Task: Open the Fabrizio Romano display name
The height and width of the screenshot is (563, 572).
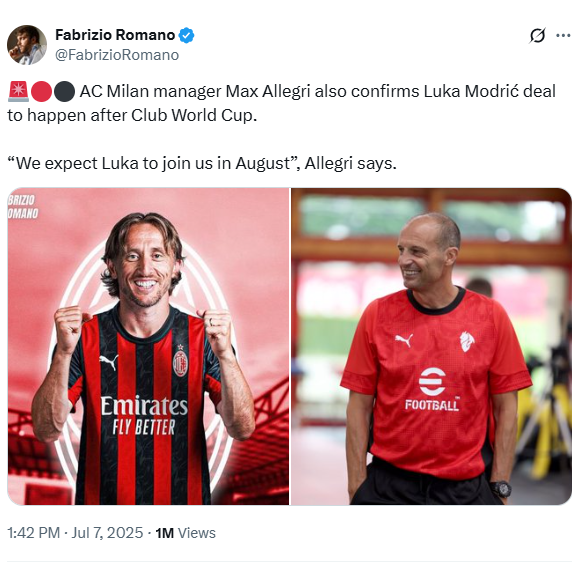Action: [115, 35]
